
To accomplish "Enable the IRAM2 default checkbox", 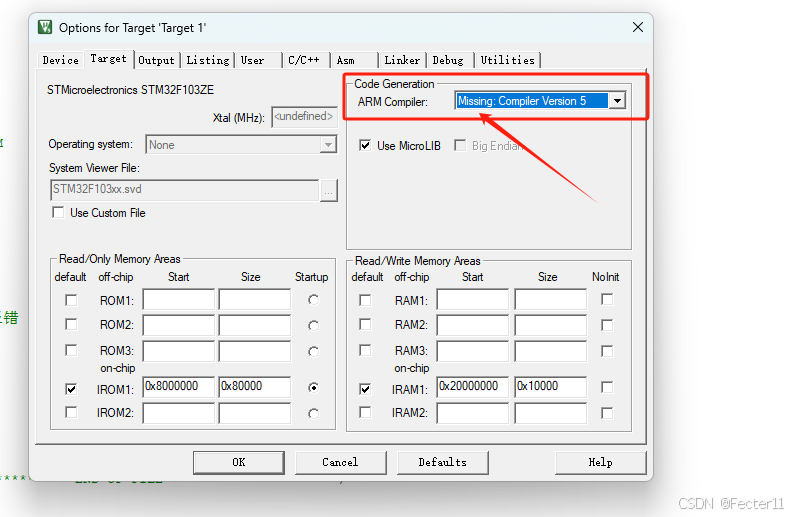I will point(365,413).
